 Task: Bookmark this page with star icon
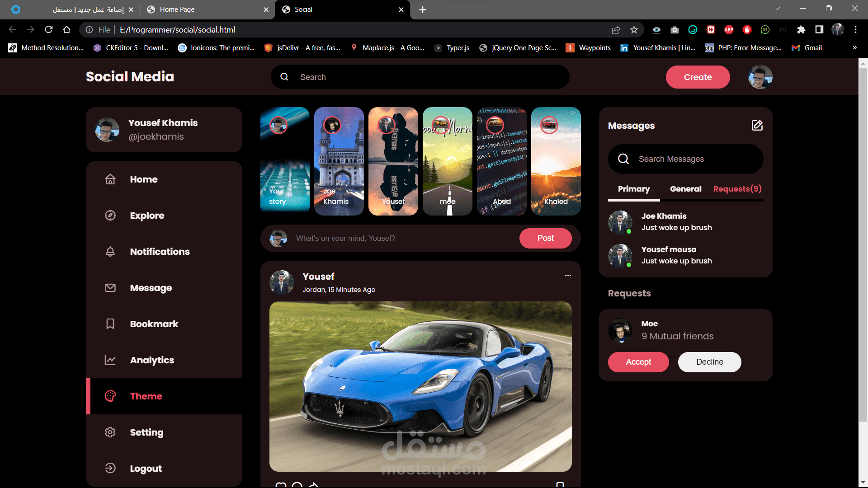634,30
